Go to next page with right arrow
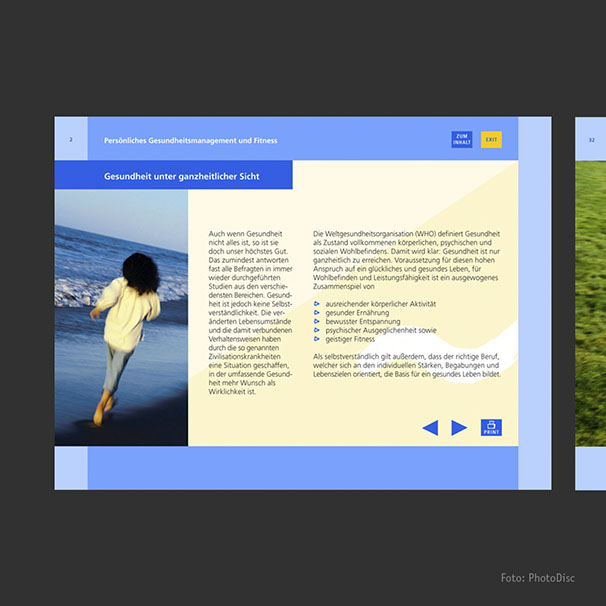The image size is (606, 606). (x=459, y=428)
